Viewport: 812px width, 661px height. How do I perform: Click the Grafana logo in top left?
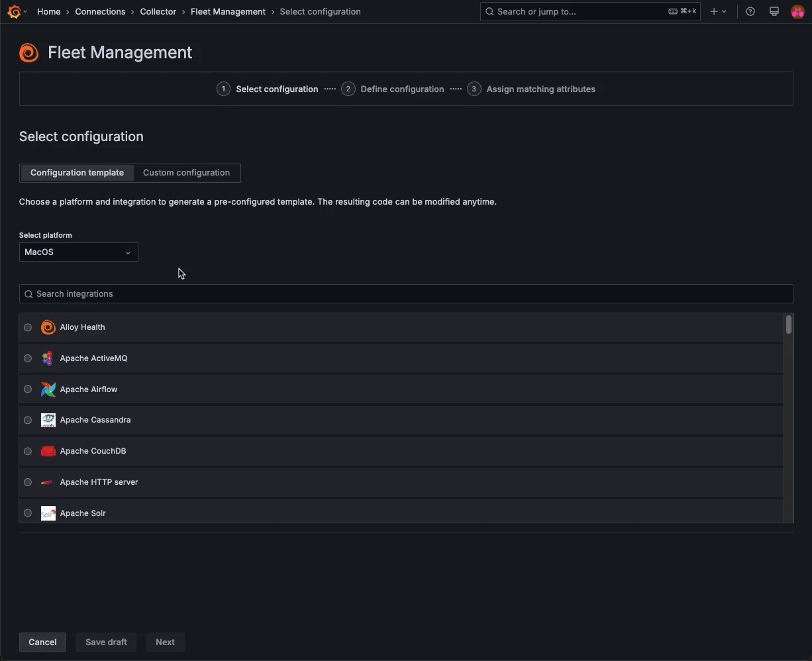[13, 11]
